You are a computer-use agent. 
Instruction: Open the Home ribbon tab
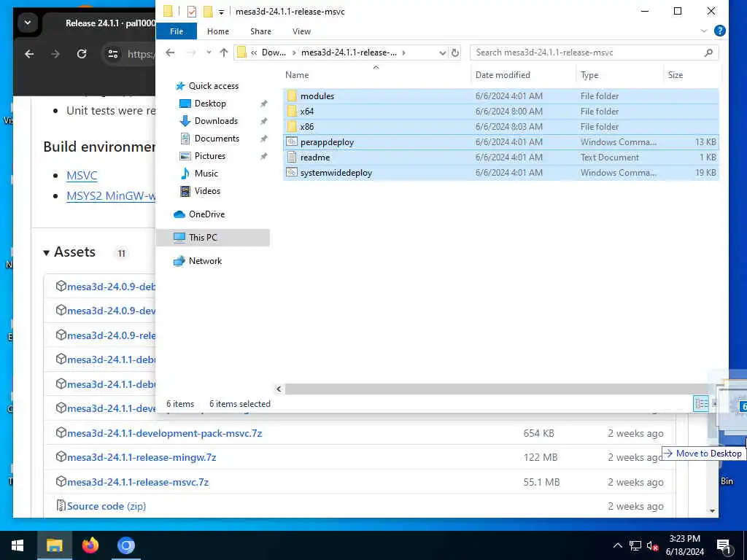[x=218, y=31]
